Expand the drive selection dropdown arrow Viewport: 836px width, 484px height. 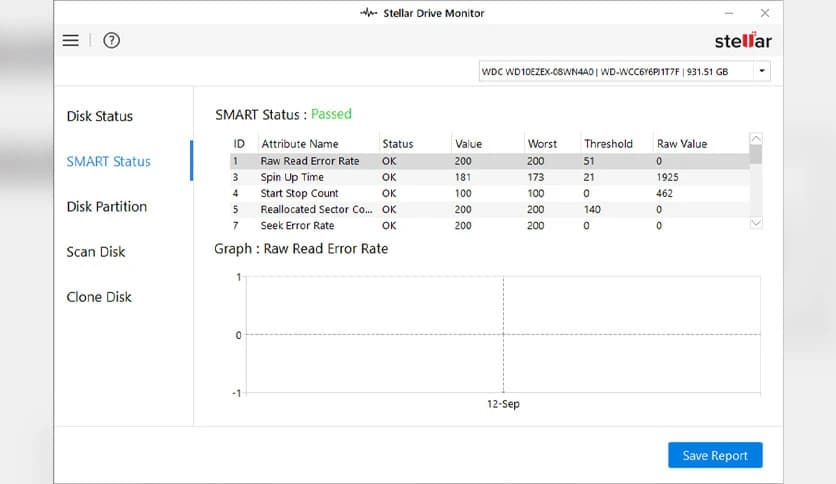point(762,71)
